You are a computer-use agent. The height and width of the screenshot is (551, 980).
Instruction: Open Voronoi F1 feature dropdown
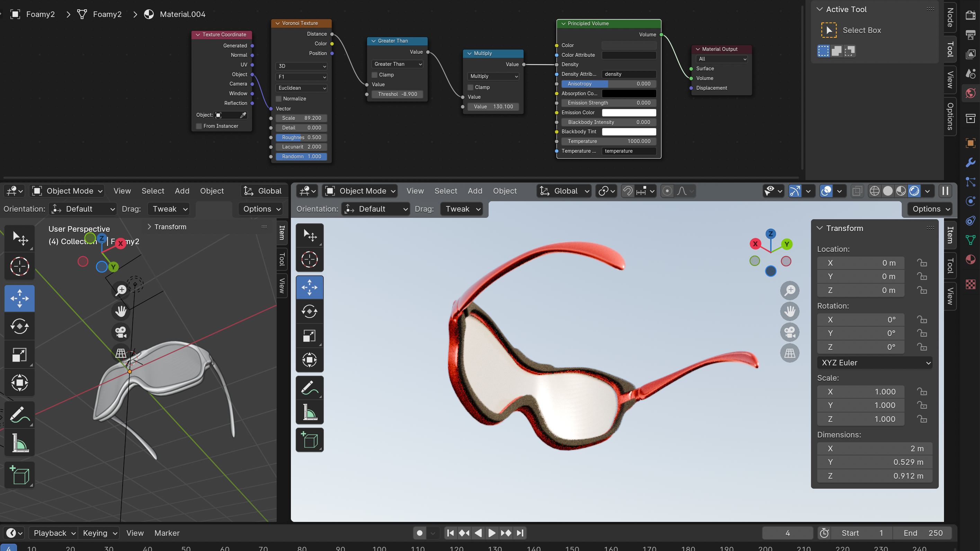(x=301, y=77)
